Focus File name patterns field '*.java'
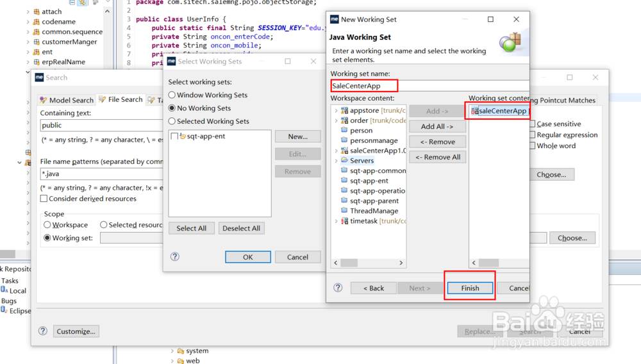 coord(102,174)
